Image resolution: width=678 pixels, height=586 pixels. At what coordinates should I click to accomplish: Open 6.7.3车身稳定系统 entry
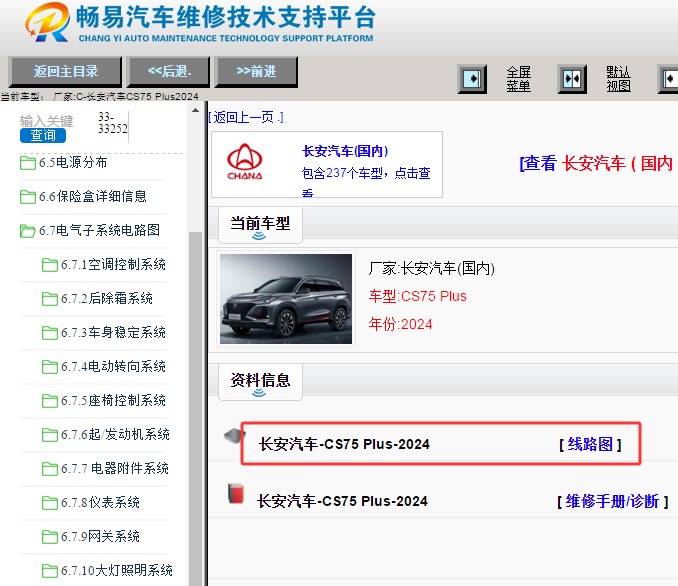[113, 333]
